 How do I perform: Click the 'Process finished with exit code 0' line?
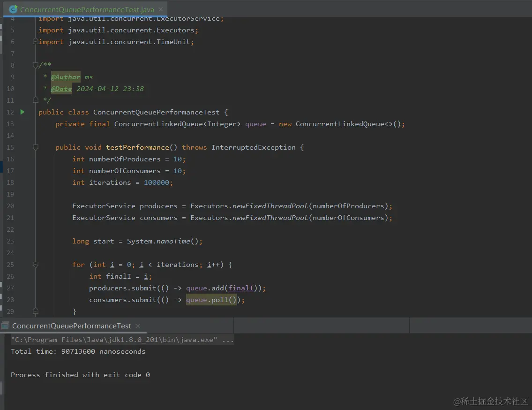coord(80,375)
